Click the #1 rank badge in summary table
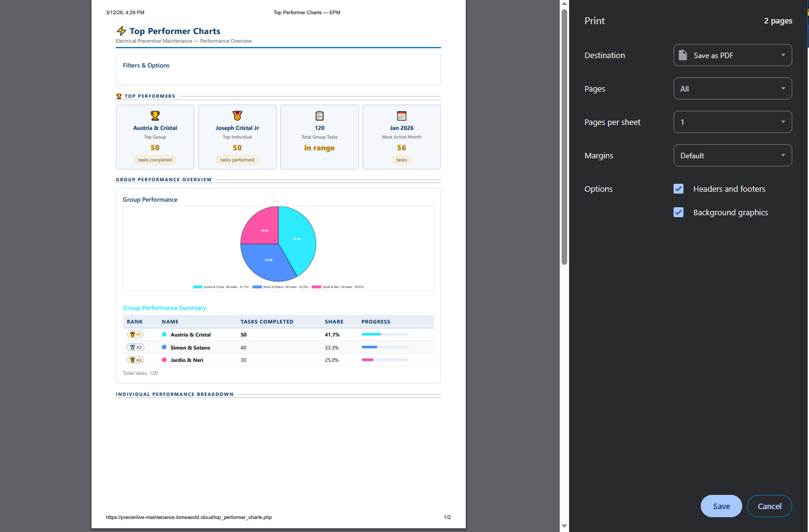This screenshot has height=532, width=809. [135, 335]
